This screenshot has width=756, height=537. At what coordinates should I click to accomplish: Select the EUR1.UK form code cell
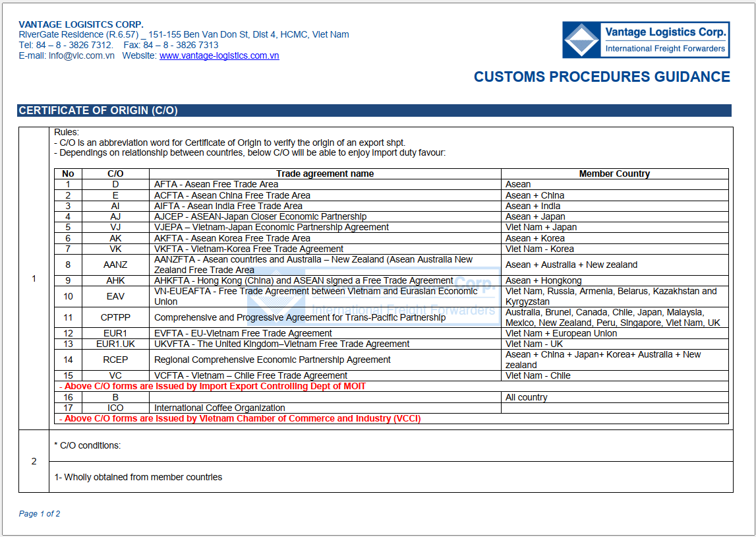[x=115, y=344]
